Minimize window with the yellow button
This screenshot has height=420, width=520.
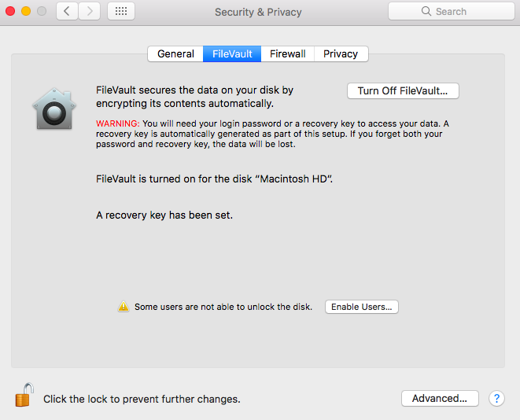26,11
